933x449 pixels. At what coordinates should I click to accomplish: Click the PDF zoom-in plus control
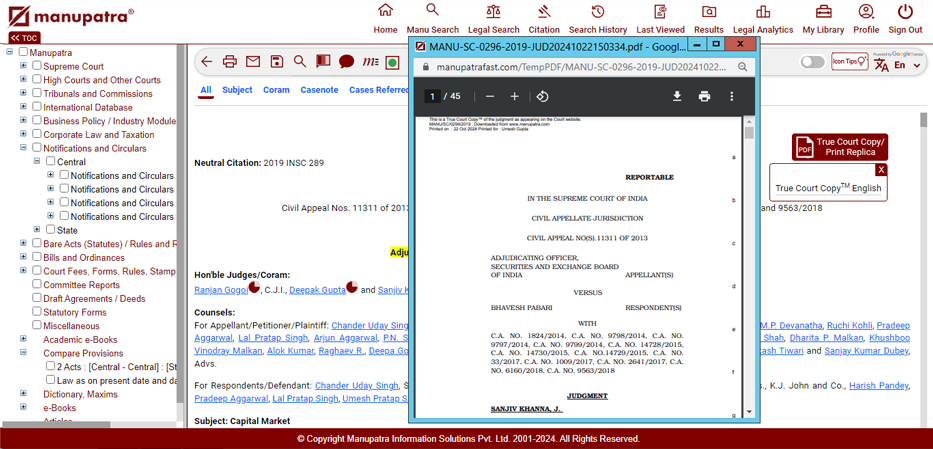click(x=515, y=96)
